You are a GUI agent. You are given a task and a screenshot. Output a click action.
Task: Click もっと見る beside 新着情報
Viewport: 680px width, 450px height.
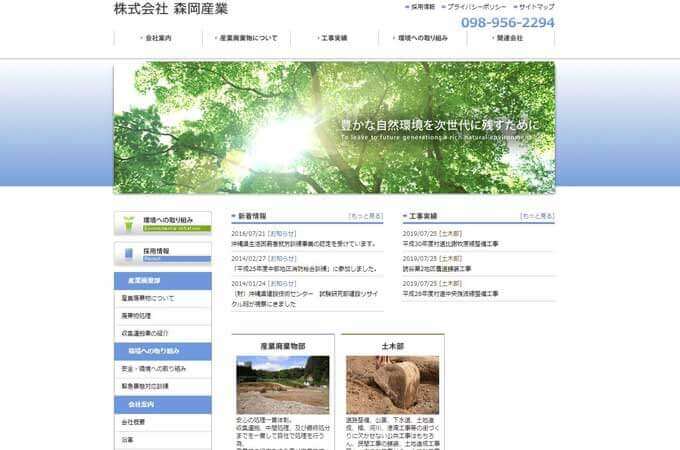(x=365, y=216)
